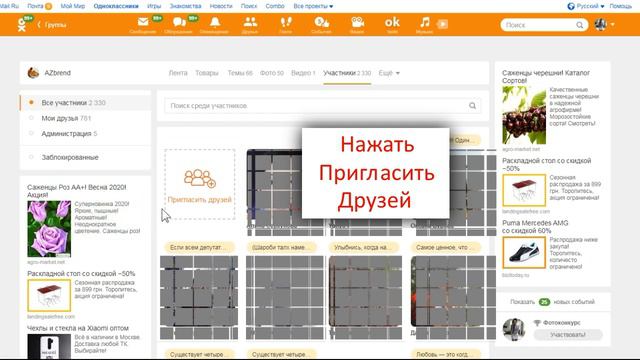Open Мой Мир link
The image size is (640, 360).
pos(73,6)
